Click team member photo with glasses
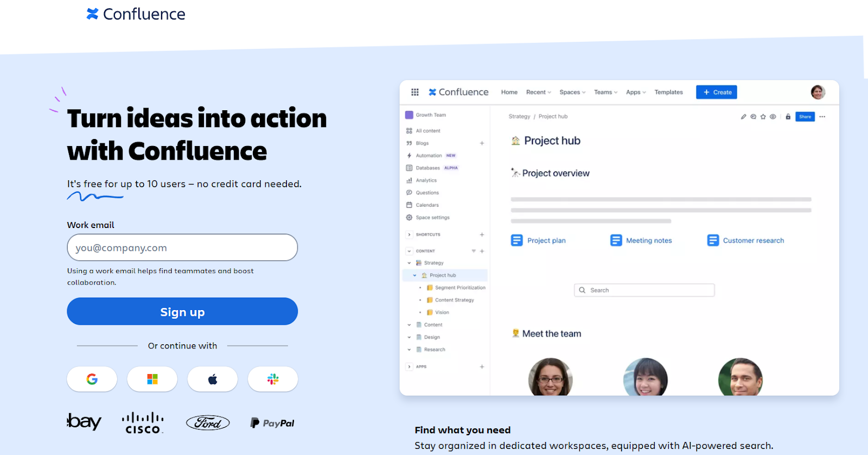The image size is (868, 455). point(551,377)
